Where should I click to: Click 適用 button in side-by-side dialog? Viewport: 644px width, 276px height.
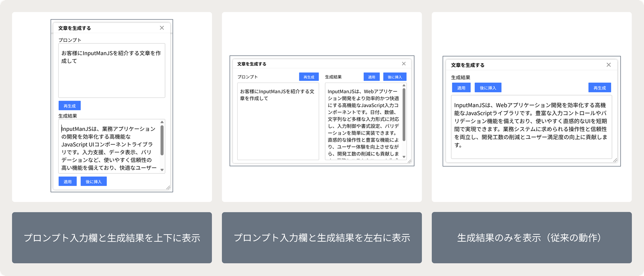pos(372,77)
